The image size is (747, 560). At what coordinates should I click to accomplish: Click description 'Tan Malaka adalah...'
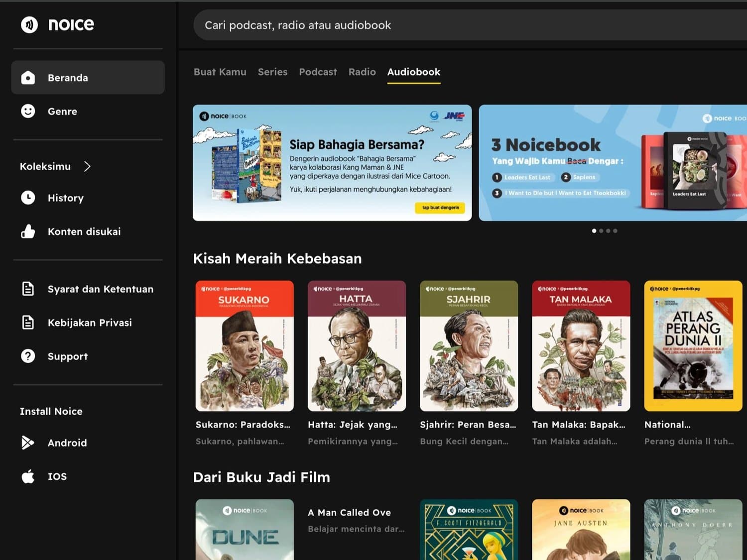(x=575, y=442)
